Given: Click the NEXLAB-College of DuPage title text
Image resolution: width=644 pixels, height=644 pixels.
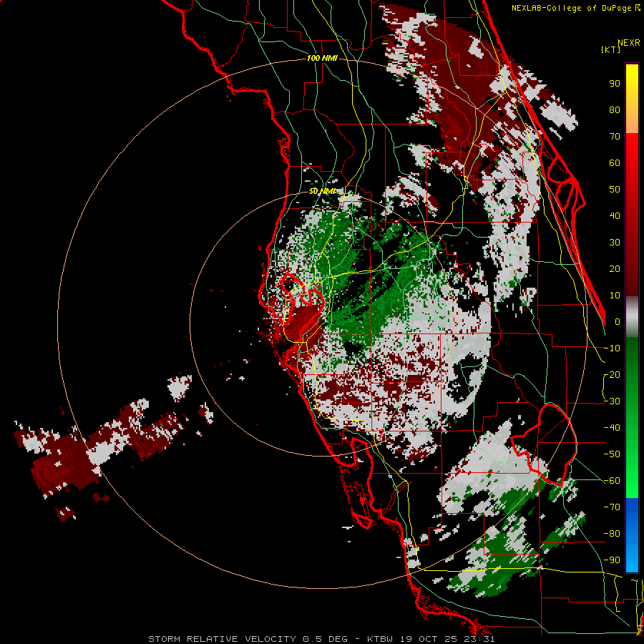Looking at the screenshot, I should [x=571, y=8].
